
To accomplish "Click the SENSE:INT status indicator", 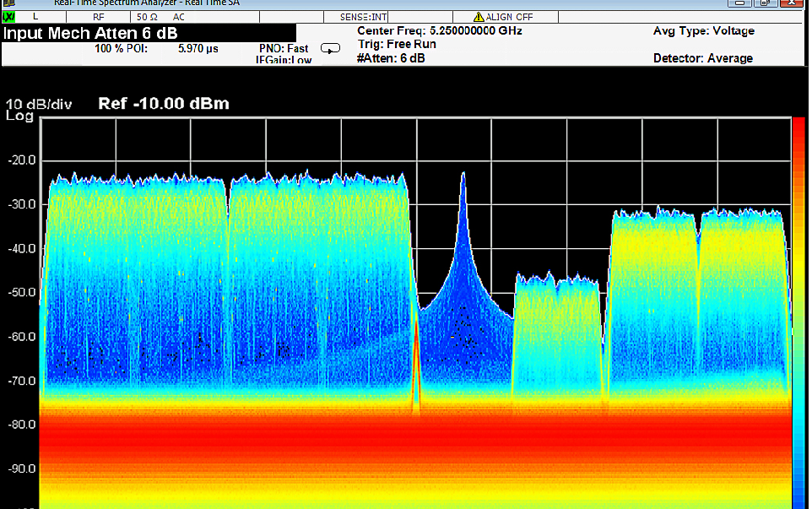I will click(363, 17).
